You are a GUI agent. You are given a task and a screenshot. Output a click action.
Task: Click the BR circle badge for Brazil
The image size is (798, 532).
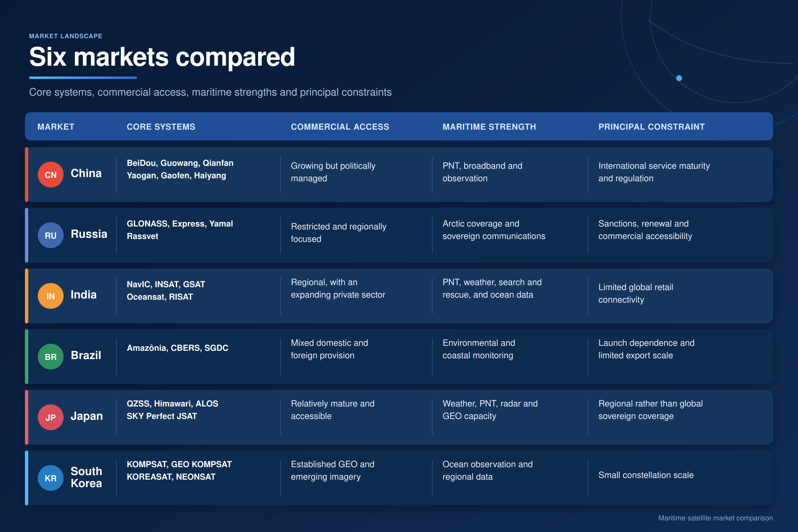pyautogui.click(x=51, y=357)
